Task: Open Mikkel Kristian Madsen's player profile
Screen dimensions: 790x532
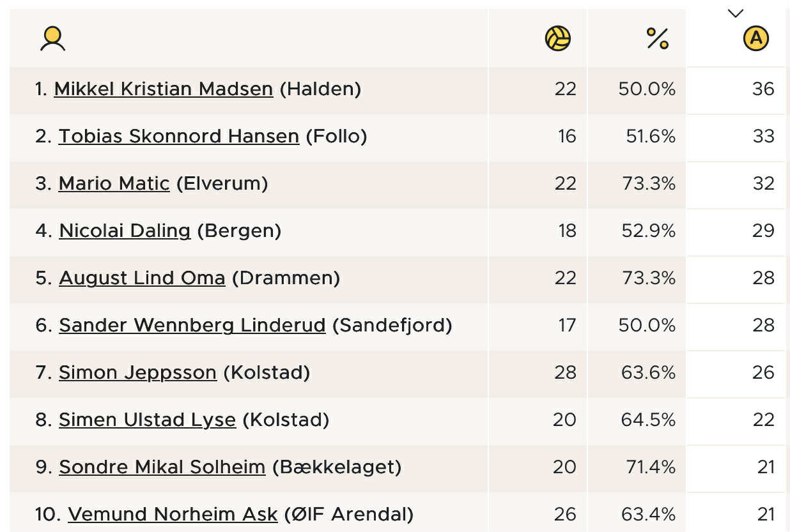Action: point(163,89)
